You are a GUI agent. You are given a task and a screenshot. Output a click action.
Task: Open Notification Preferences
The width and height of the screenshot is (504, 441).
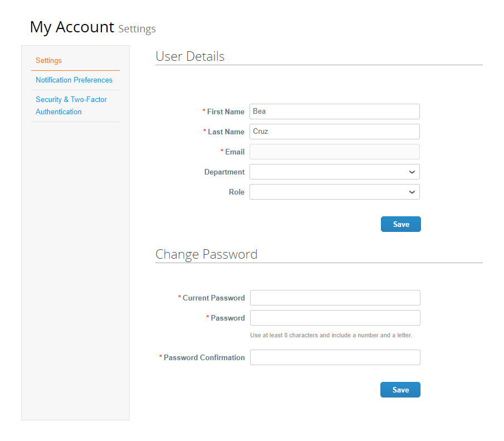[x=74, y=80]
